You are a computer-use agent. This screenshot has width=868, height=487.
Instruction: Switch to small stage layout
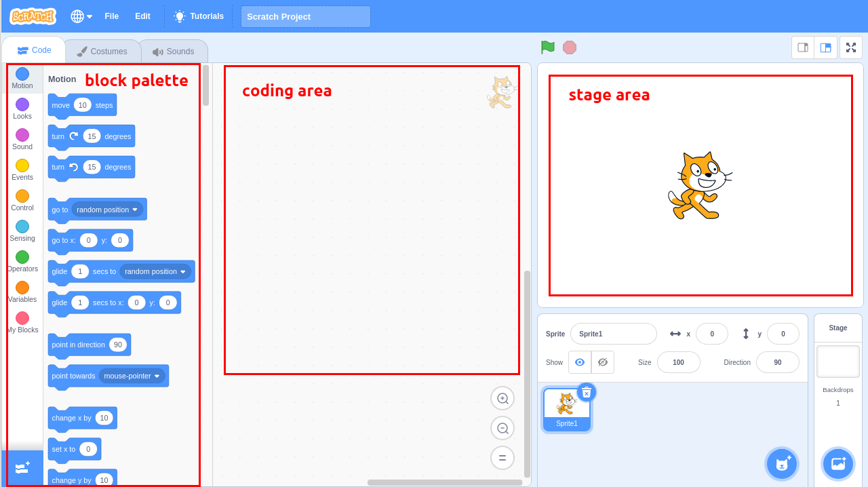pos(803,47)
